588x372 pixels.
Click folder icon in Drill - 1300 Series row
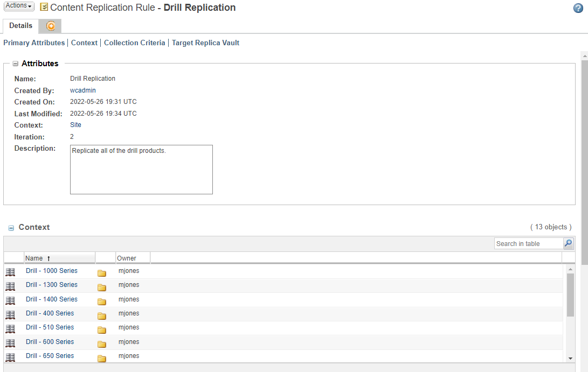click(102, 287)
